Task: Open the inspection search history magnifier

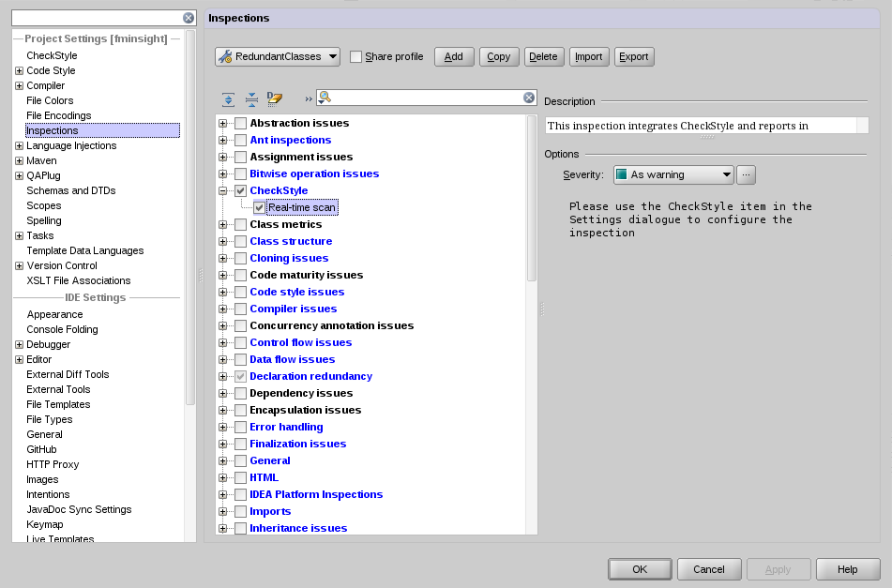Action: [325, 98]
